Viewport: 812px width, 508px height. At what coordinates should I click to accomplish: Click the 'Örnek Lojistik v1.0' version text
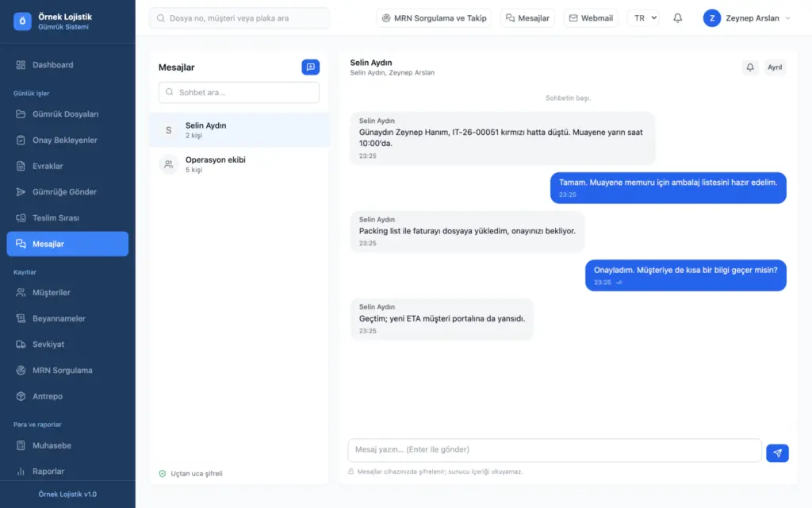(67, 494)
